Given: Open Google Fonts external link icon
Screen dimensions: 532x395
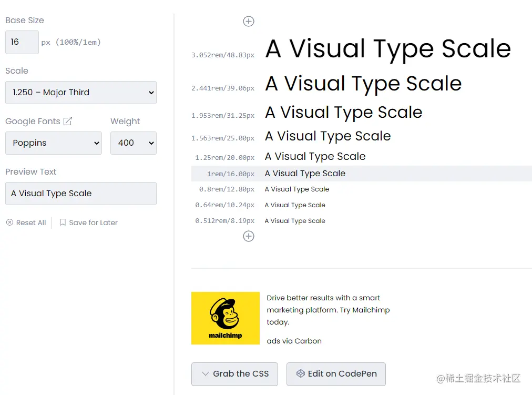Looking at the screenshot, I should [68, 121].
